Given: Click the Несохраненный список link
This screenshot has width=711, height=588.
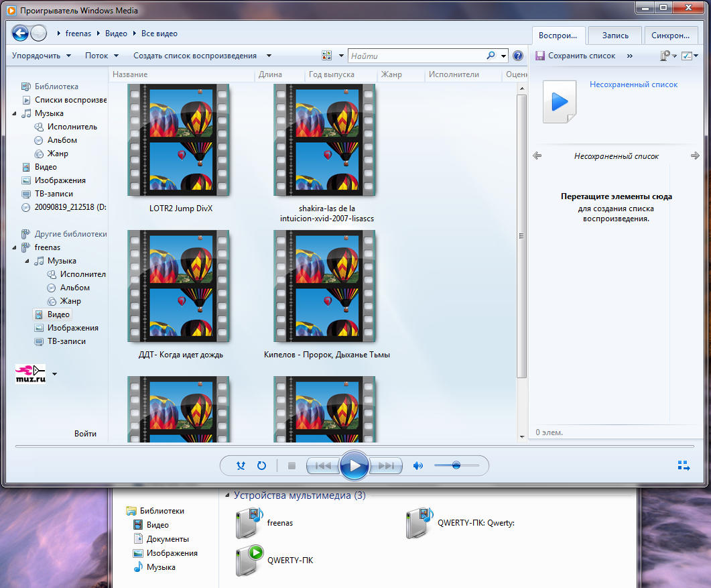Looking at the screenshot, I should [x=633, y=84].
